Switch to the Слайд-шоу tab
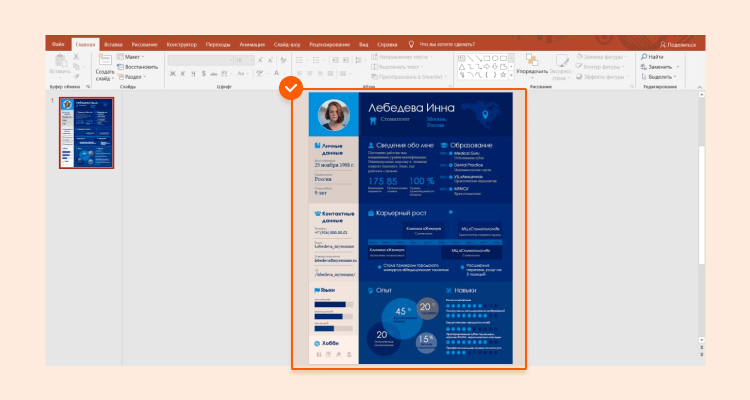 [x=287, y=44]
